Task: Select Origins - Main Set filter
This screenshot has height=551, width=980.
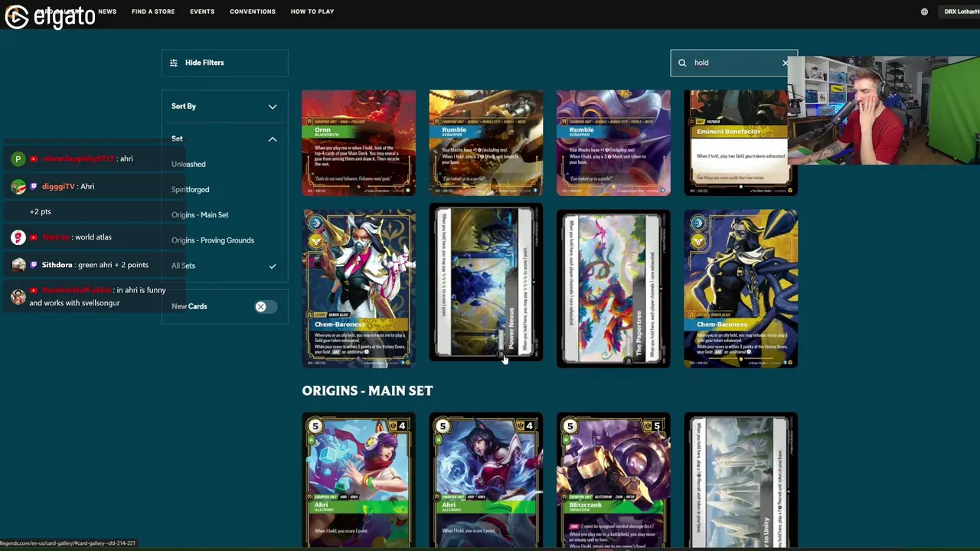Action: 200,215
